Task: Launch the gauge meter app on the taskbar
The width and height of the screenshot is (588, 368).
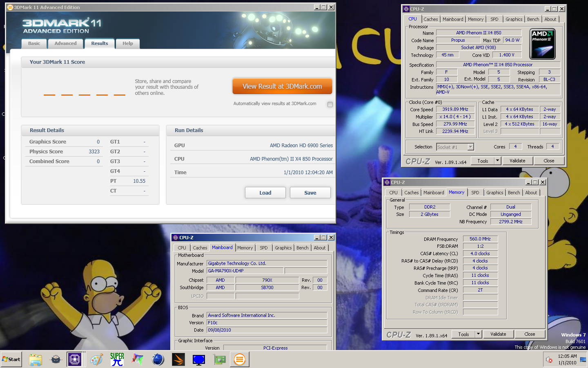Action: [56, 359]
